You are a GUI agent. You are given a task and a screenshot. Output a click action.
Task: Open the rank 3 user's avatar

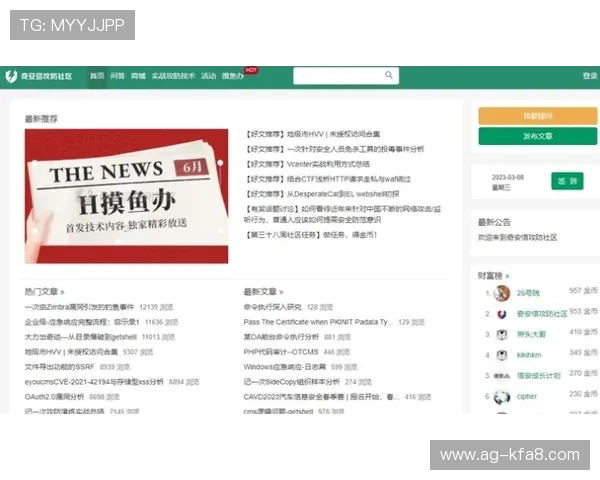coord(502,335)
